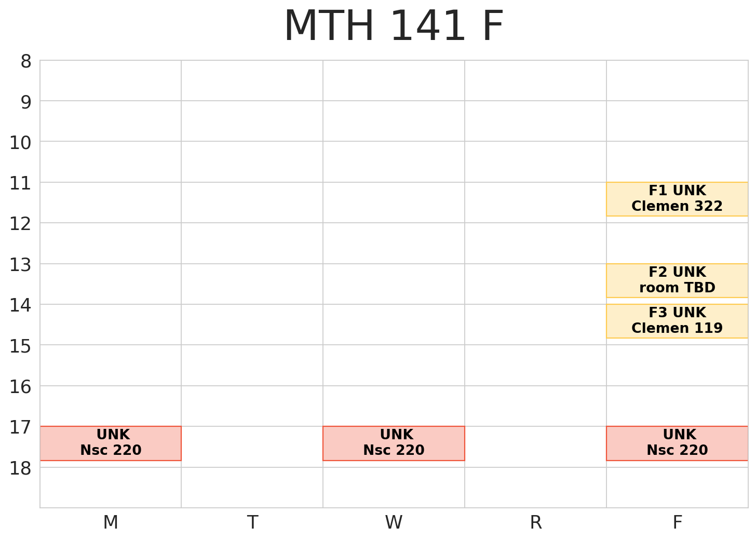Click the MTH 141 F chart title
Screen dimensions: 756x540
coord(394,27)
